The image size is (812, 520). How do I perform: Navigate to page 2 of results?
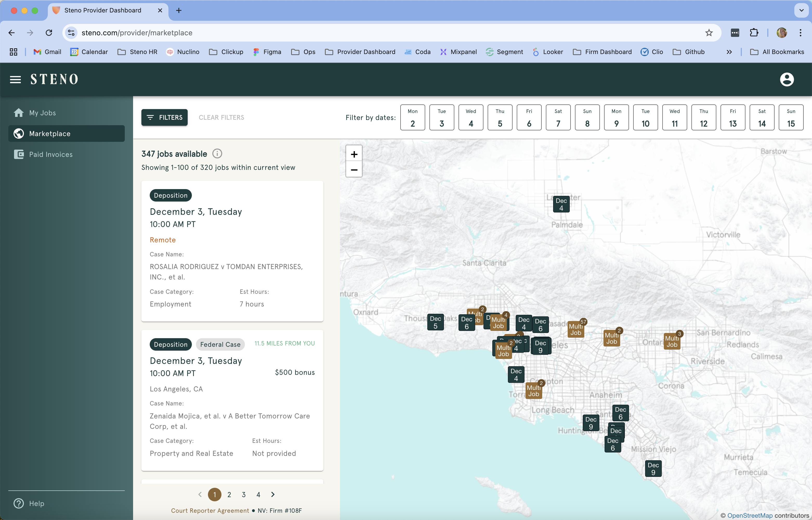[229, 495]
